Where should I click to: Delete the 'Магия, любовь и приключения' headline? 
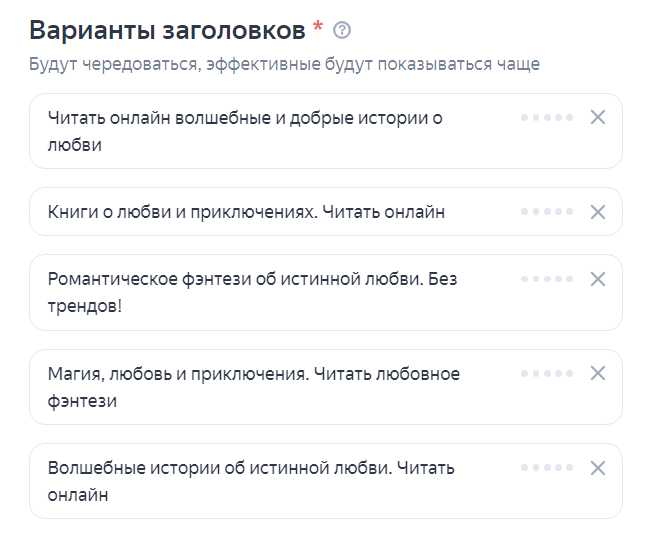[598, 373]
